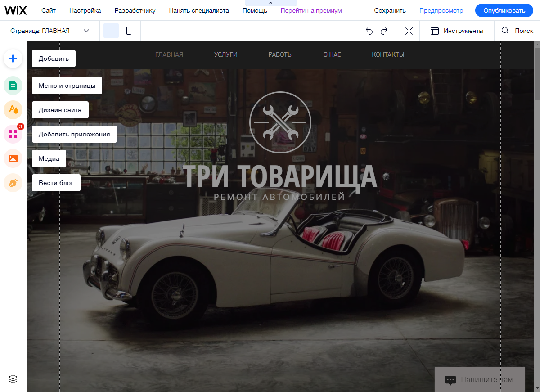Open Add Apps grid icon
The image size is (540, 392).
[x=13, y=134]
